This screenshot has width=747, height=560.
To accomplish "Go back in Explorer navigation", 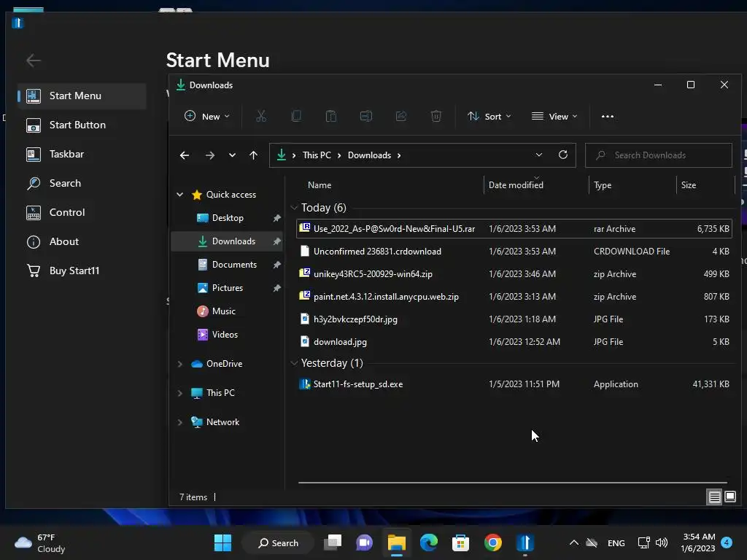I will tap(185, 155).
